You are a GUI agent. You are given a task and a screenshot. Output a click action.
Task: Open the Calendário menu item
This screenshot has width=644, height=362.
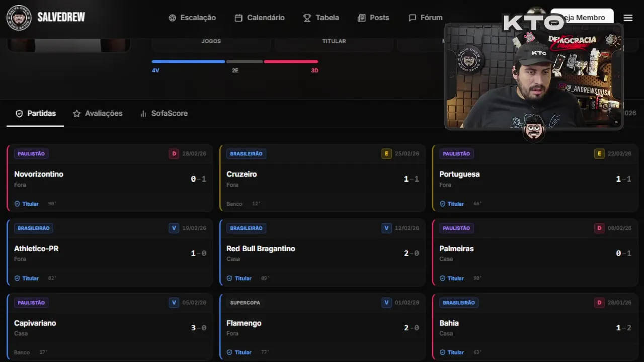click(x=260, y=18)
